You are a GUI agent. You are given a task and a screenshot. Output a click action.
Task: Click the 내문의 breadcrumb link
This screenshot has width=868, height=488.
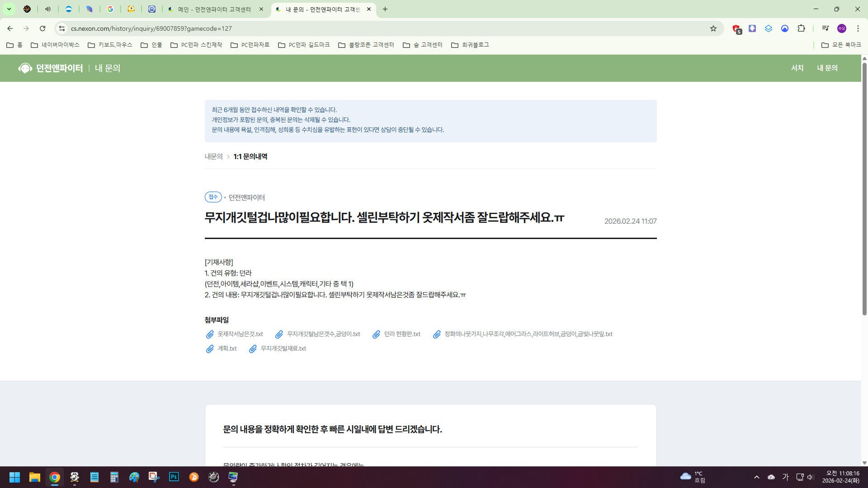coord(213,156)
